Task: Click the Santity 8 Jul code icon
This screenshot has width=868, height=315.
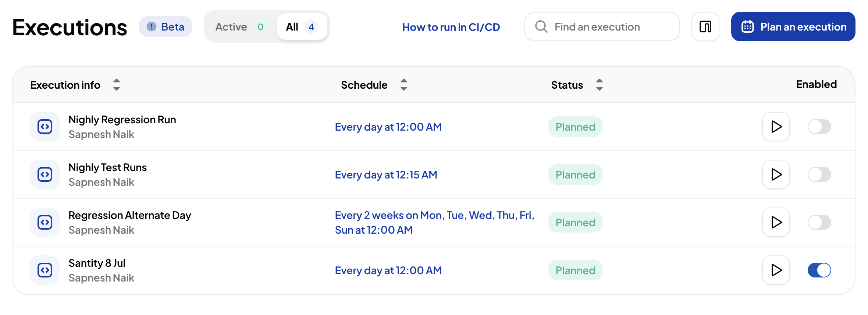Action: 45,270
